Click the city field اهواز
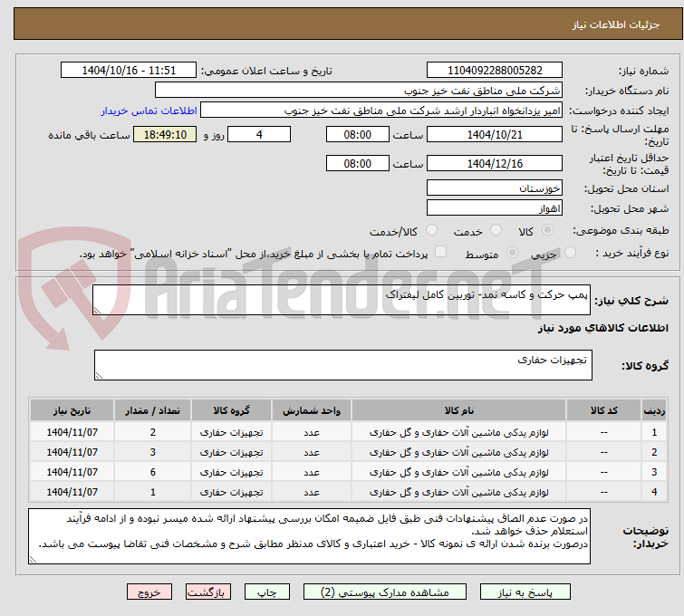Viewport: 684px width, 616px height. point(495,208)
